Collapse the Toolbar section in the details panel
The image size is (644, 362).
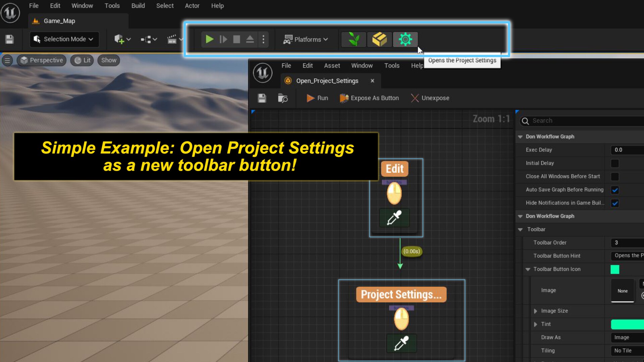tap(520, 229)
